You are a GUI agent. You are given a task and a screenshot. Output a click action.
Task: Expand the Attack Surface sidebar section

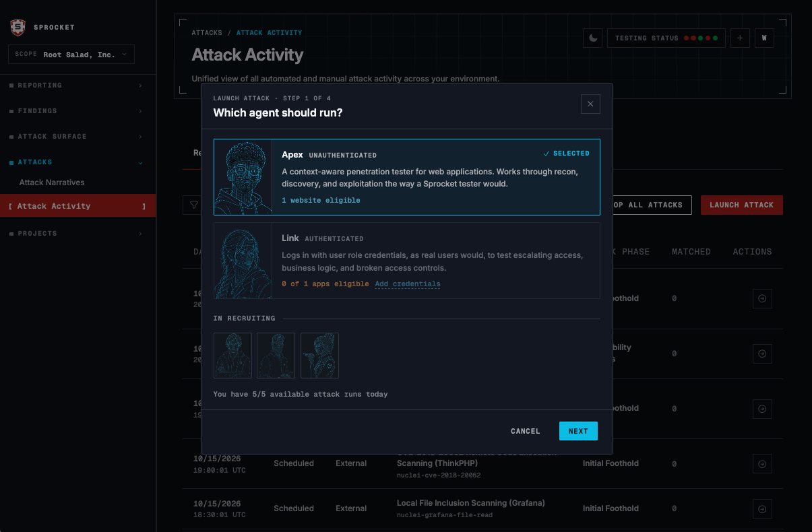[x=77, y=137]
